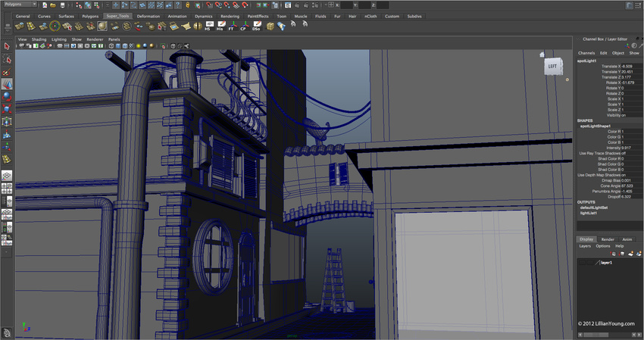
Task: Click the HS shelf icon
Action: pos(209,27)
